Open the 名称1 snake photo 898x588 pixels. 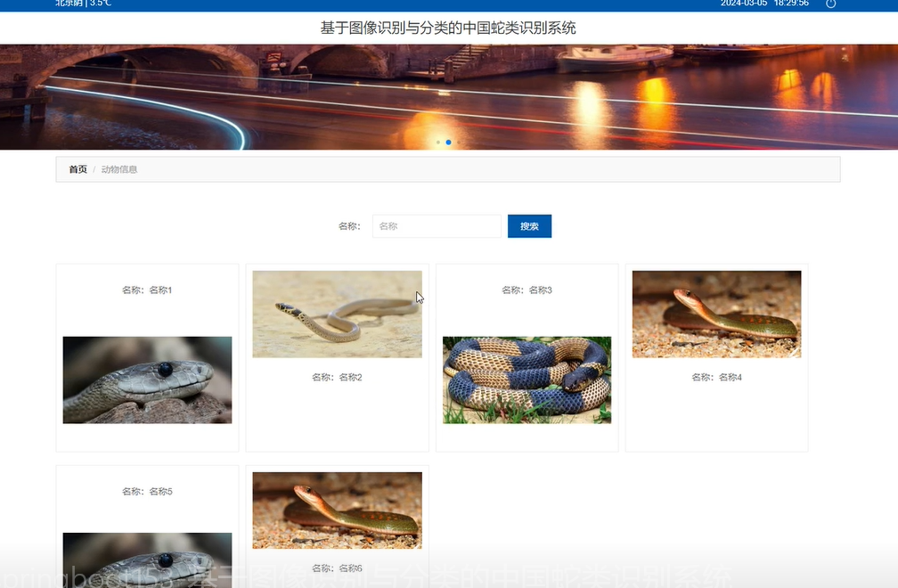147,380
